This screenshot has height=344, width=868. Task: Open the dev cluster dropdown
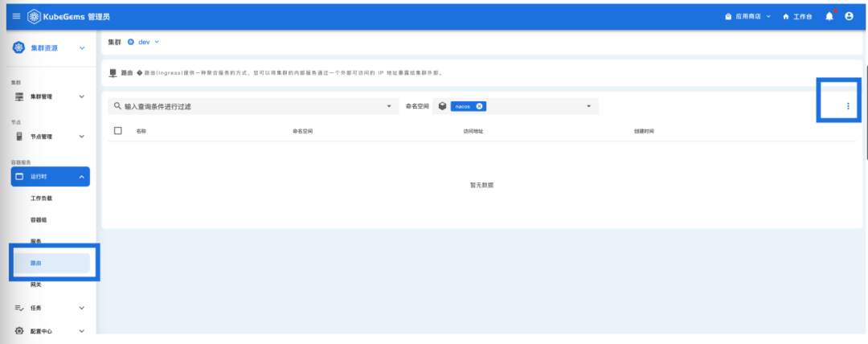pyautogui.click(x=143, y=42)
